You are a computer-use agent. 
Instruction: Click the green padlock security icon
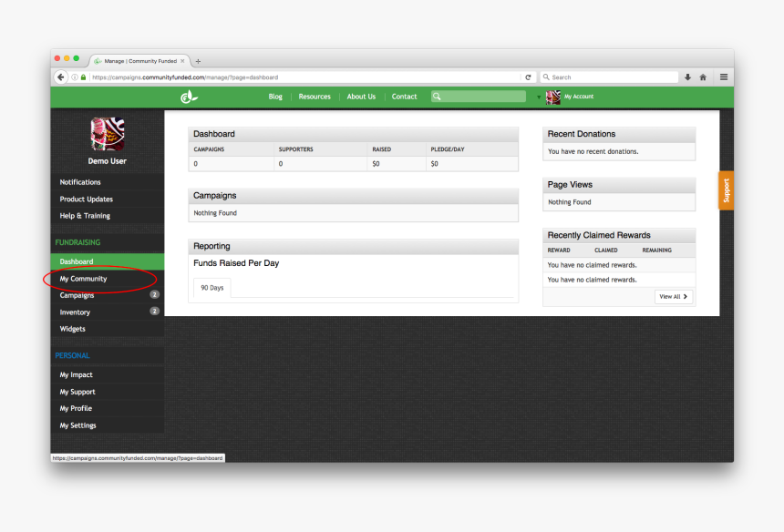click(x=84, y=77)
